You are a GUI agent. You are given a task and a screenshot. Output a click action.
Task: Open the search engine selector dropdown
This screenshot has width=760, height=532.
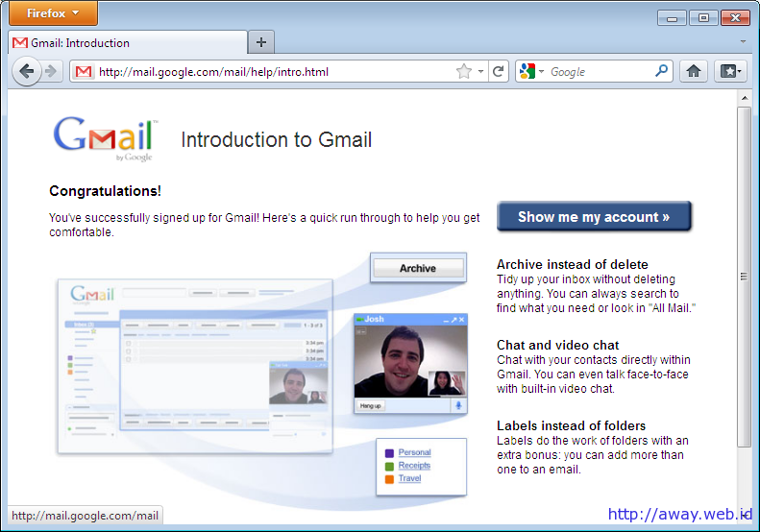click(541, 72)
